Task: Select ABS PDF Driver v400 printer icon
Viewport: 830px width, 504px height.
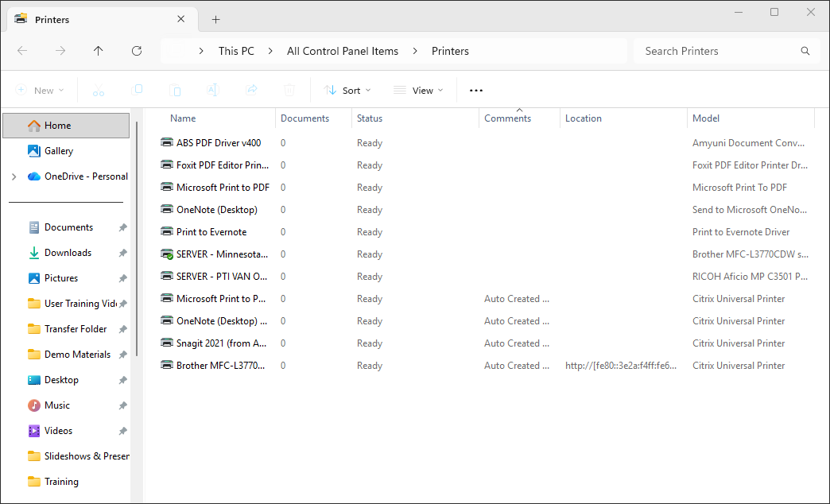Action: click(167, 142)
